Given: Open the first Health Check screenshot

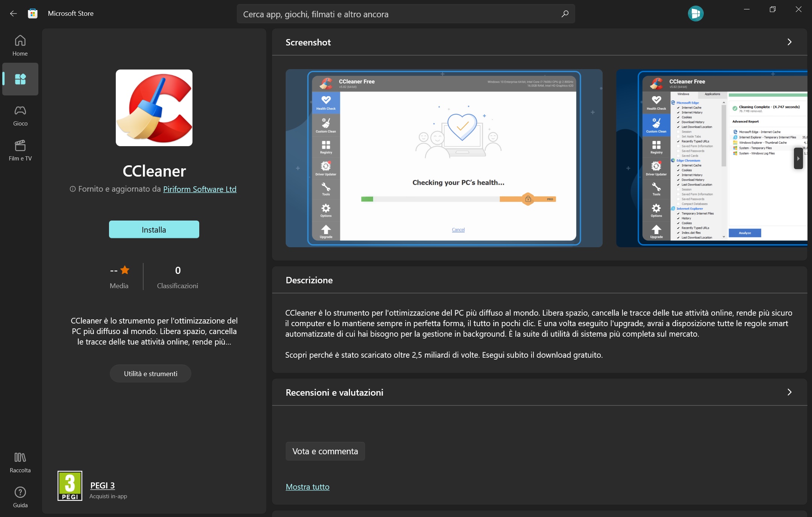Looking at the screenshot, I should 444,158.
